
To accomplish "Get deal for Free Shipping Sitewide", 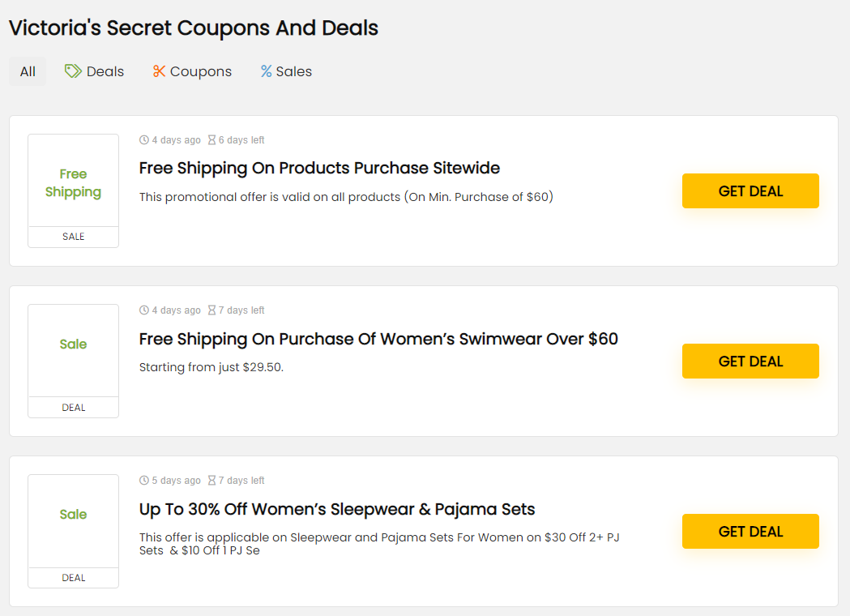I will 750,191.
